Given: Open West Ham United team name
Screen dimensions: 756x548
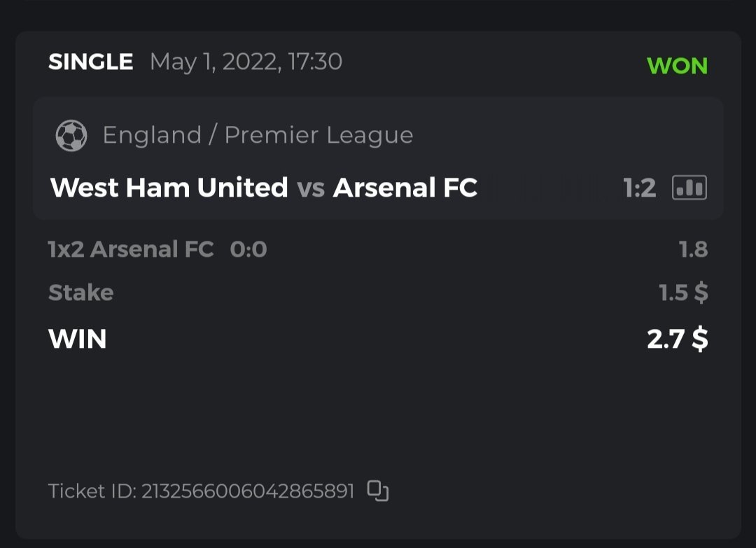Looking at the screenshot, I should pyautogui.click(x=169, y=188).
